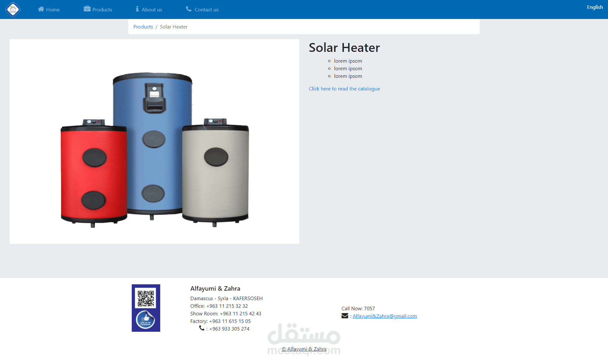
Task: Click the briefcase icon beside Products
Action: click(87, 9)
